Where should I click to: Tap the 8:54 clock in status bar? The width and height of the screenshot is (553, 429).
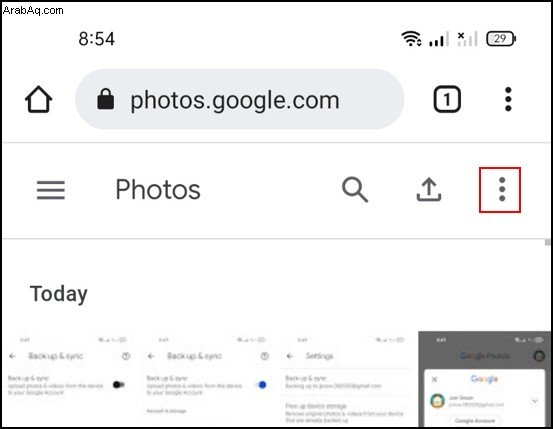tap(97, 39)
